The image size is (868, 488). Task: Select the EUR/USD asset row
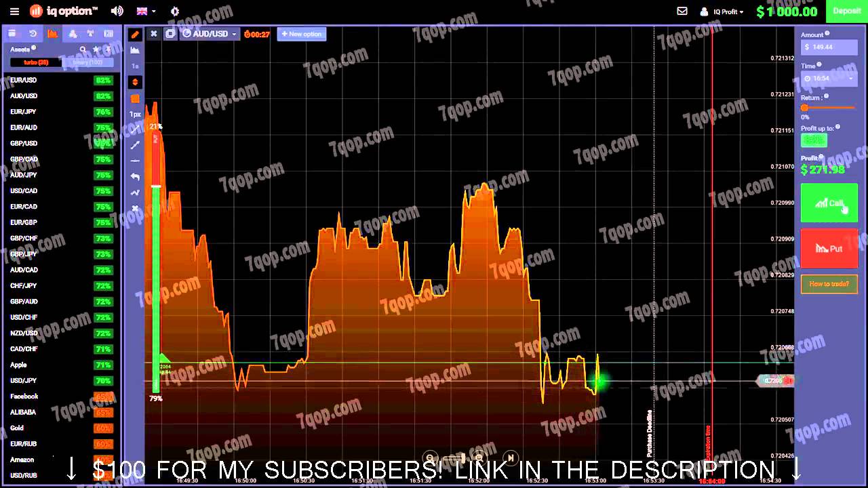click(61, 80)
